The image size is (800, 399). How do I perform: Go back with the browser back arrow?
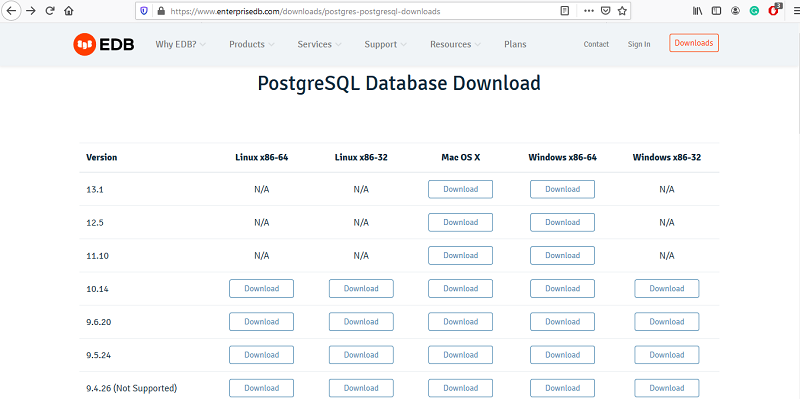point(11,11)
